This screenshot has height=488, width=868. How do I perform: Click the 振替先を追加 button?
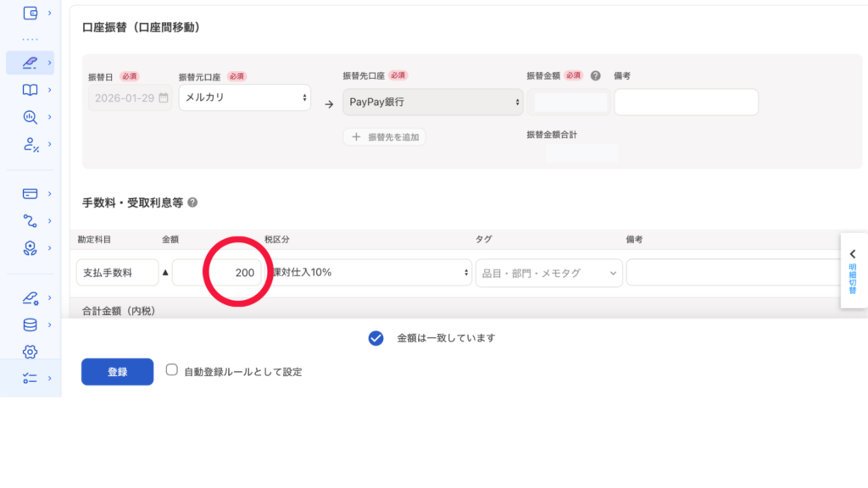tap(384, 136)
